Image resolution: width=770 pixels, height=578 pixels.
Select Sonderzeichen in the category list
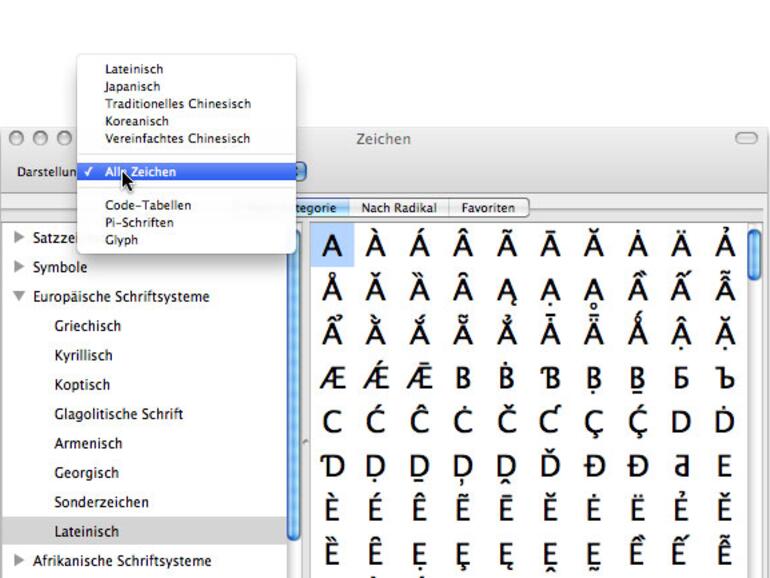point(101,502)
